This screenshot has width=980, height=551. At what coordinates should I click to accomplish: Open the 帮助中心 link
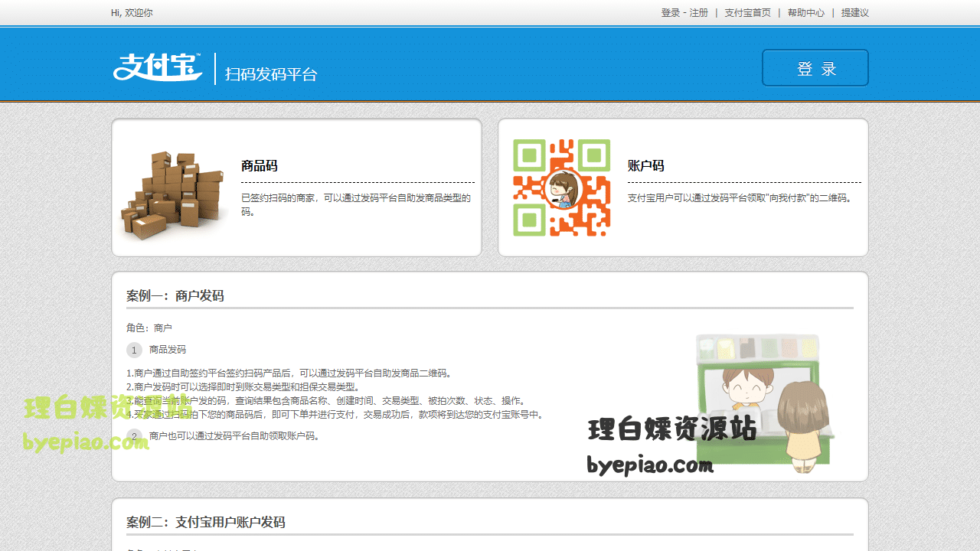[x=806, y=13]
